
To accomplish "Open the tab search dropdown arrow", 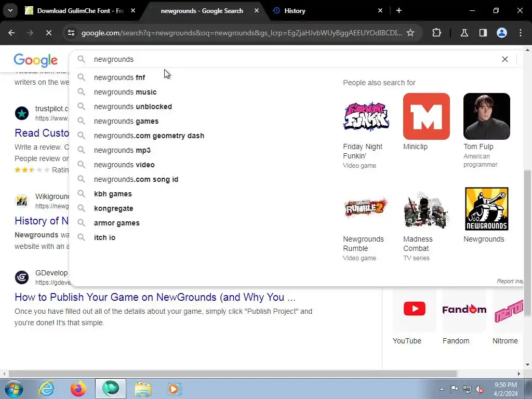I will coord(10,10).
